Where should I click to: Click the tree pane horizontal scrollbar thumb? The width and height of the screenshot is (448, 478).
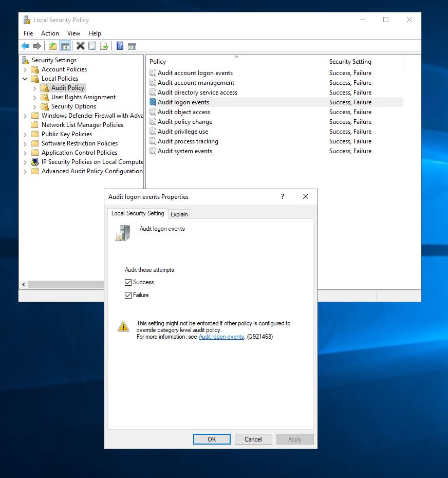click(66, 284)
